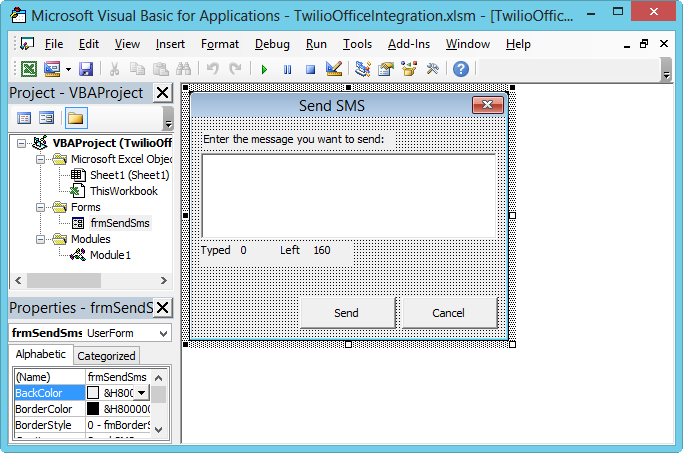Screen dimensions: 683x453
Task: Open the Format menu
Action: 220,44
